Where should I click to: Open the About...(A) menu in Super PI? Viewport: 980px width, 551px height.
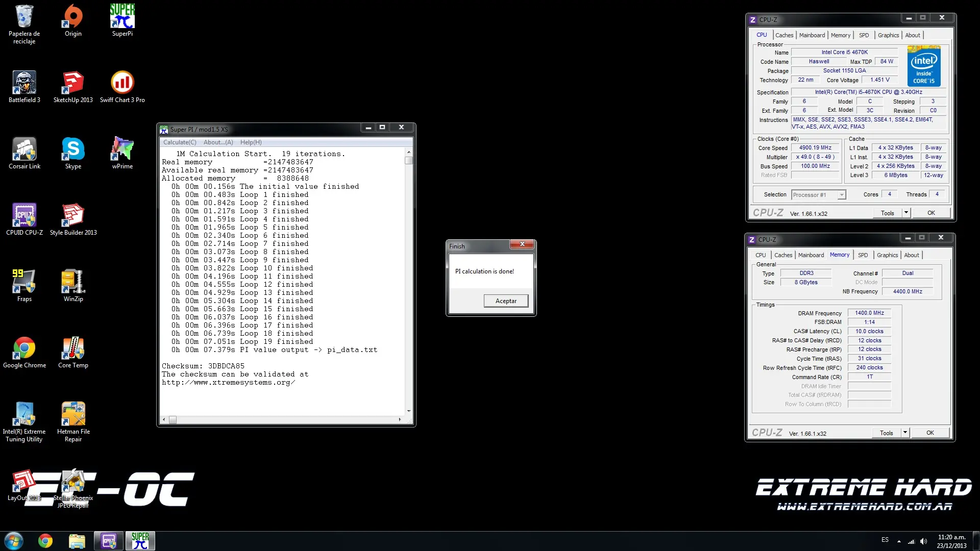point(218,142)
